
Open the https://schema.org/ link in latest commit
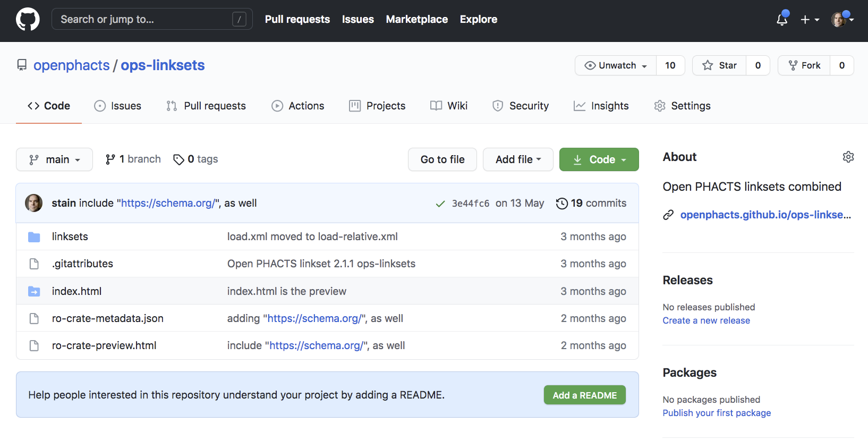click(x=168, y=203)
